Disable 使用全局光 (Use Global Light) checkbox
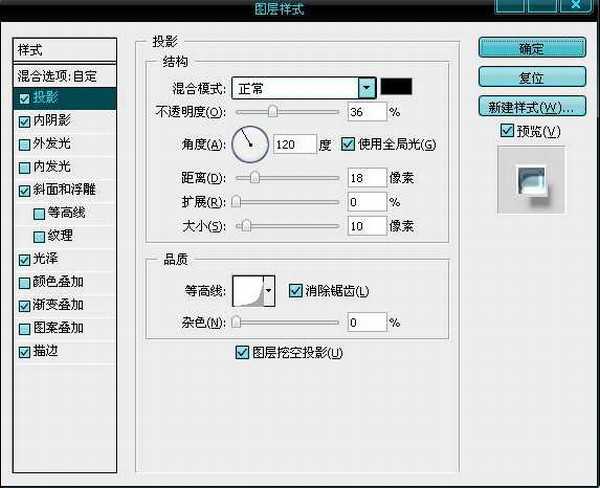The width and height of the screenshot is (600, 488). coord(349,145)
